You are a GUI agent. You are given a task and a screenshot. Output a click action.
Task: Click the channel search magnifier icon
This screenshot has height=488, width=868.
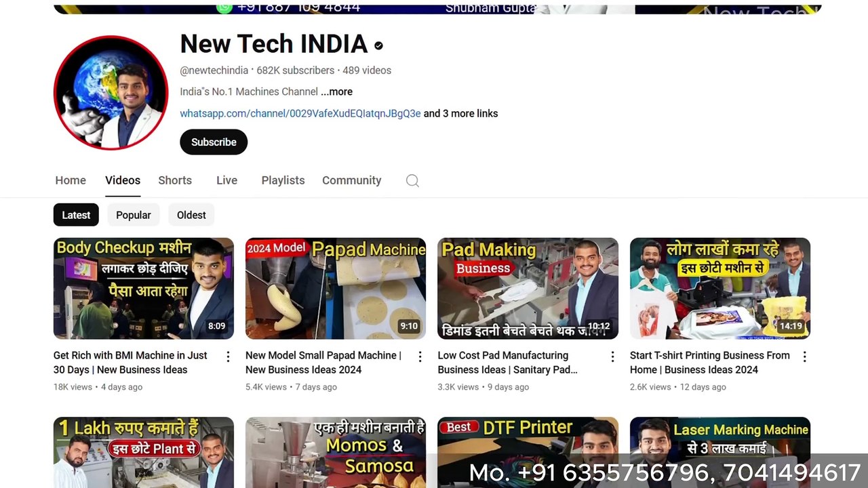point(412,180)
